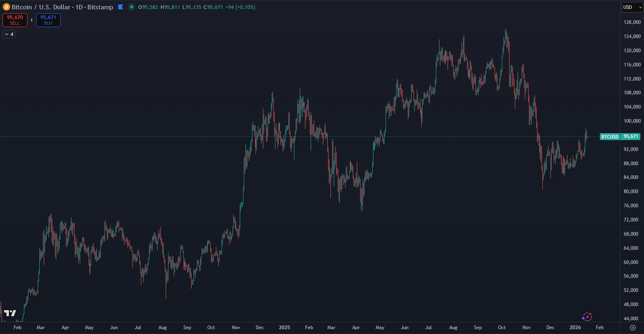Click the TradingView logo on the chart
The height and width of the screenshot is (334, 644).
pos(10,313)
